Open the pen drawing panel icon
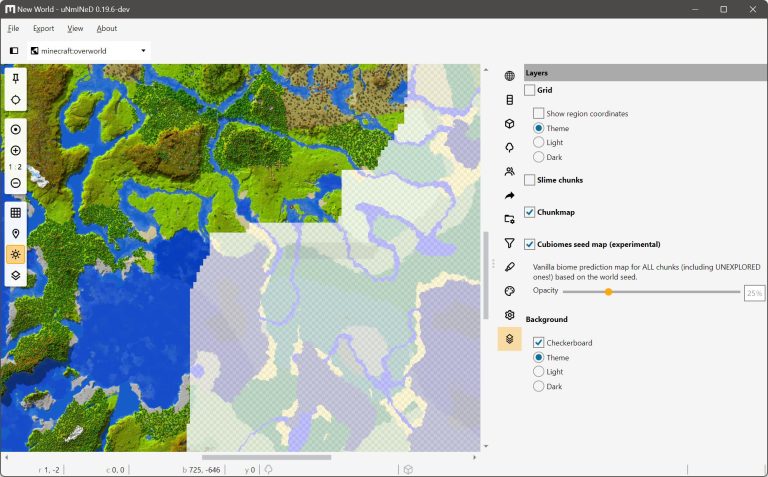 [x=509, y=267]
